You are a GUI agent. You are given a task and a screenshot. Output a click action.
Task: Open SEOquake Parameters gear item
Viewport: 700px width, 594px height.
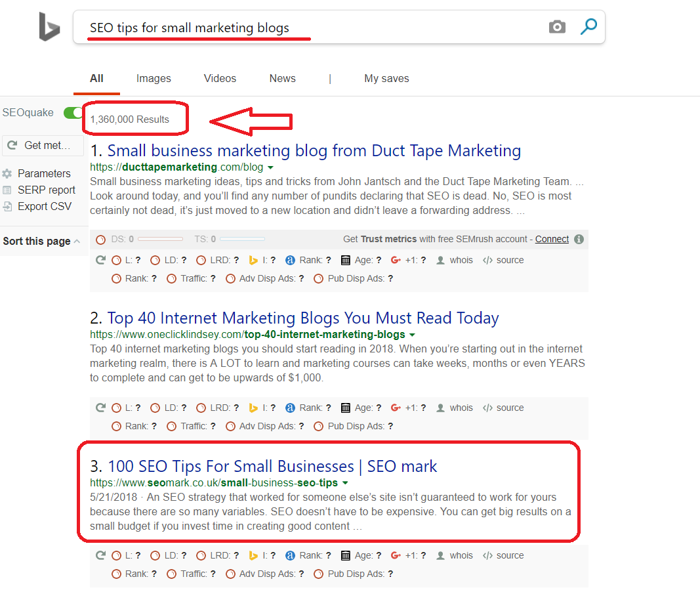pos(37,173)
